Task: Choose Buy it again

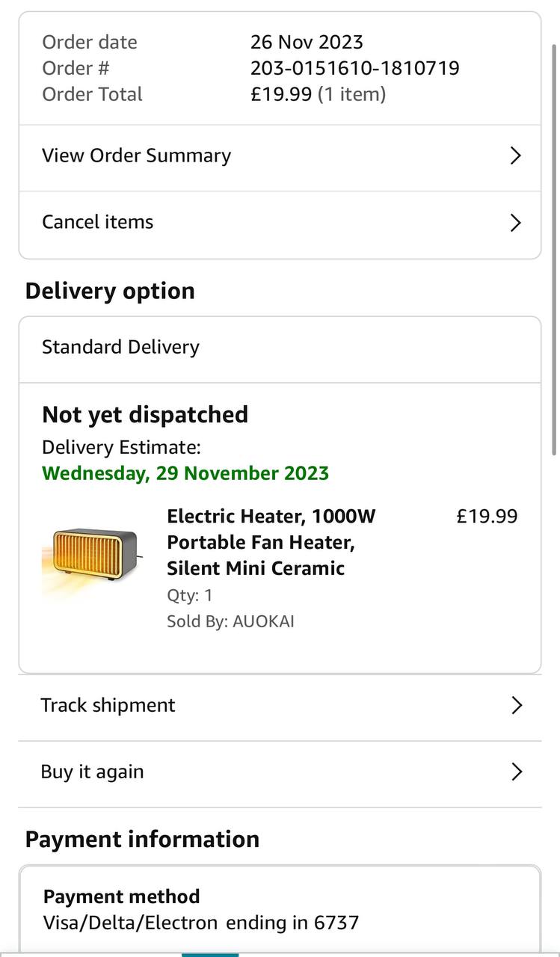Action: 93,772
